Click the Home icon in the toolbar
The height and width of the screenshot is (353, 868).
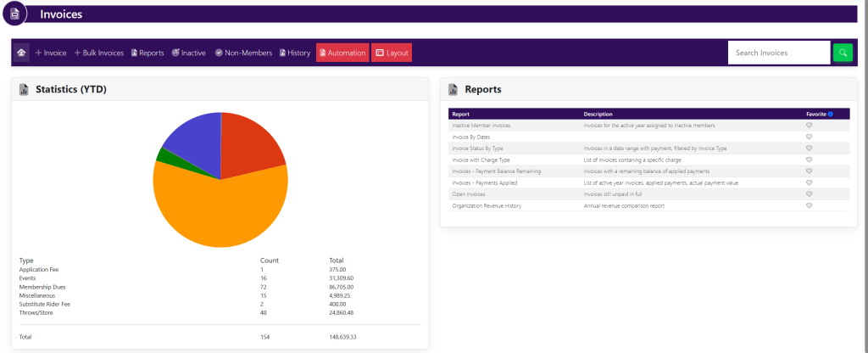click(21, 53)
